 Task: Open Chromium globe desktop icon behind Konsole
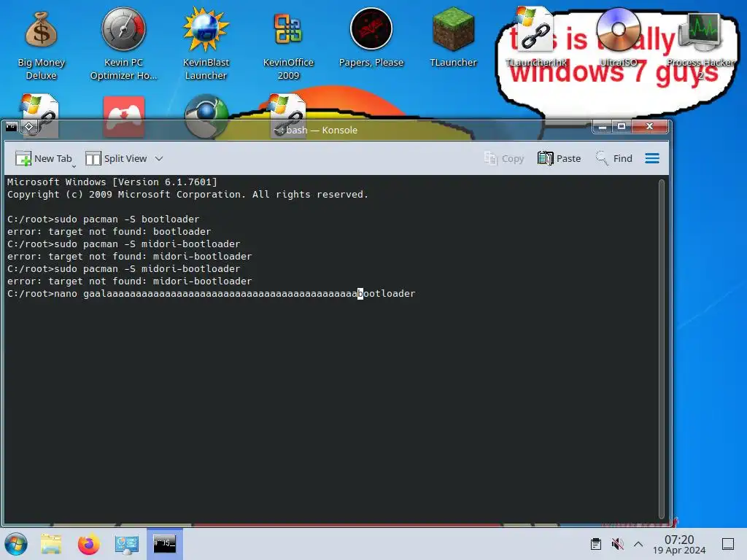206,116
